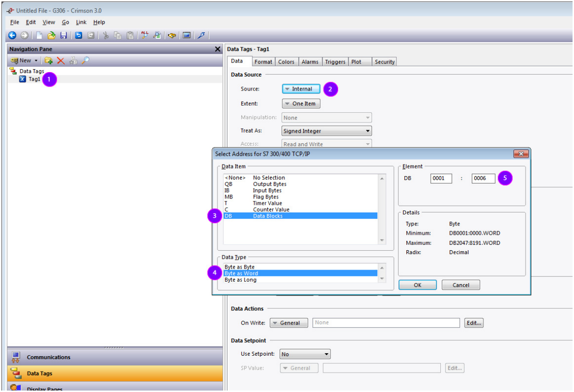
Task: Open the Go menu
Action: point(65,22)
